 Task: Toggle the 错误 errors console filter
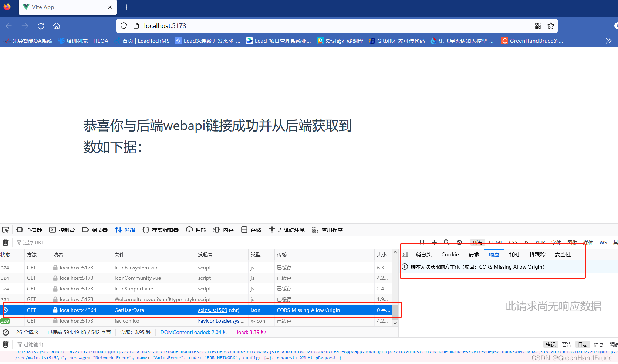coord(551,344)
